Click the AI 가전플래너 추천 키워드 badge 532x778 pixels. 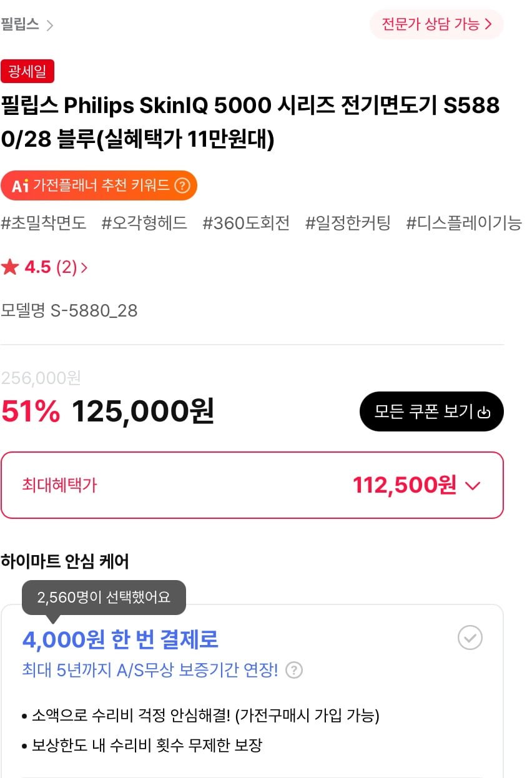point(99,185)
